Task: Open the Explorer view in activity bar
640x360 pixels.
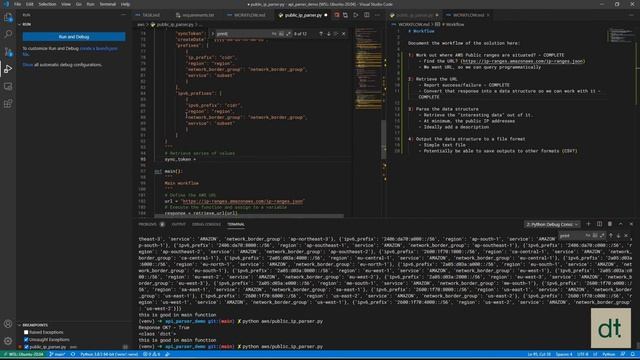Action: 8,17
